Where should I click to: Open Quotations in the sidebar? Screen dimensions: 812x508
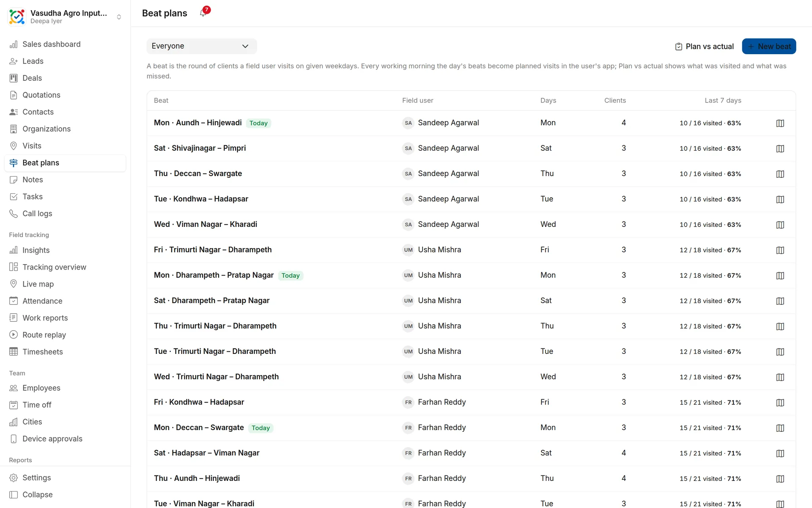(x=65, y=95)
